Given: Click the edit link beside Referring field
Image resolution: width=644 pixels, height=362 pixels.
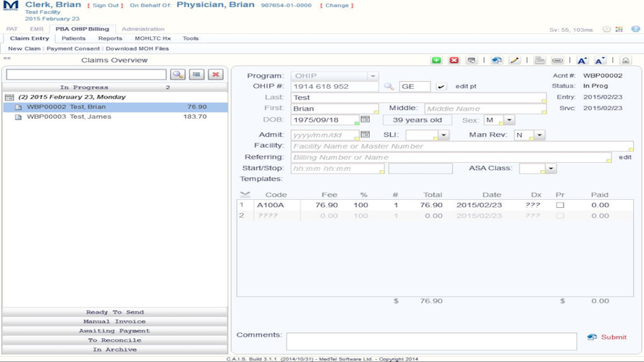Looking at the screenshot, I should click(x=625, y=157).
